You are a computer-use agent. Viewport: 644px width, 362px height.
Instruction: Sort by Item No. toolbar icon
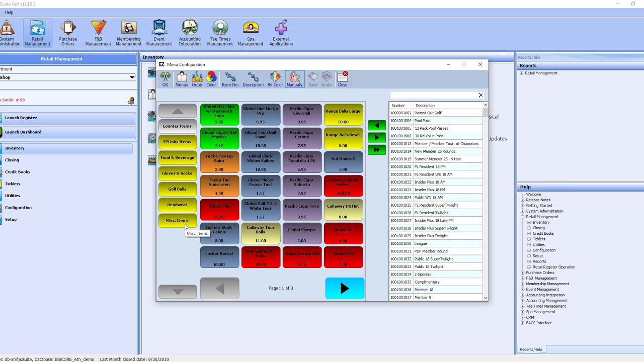pyautogui.click(x=230, y=79)
